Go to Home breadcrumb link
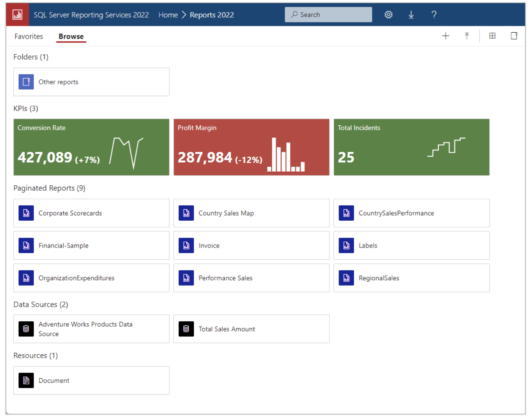 pos(168,15)
